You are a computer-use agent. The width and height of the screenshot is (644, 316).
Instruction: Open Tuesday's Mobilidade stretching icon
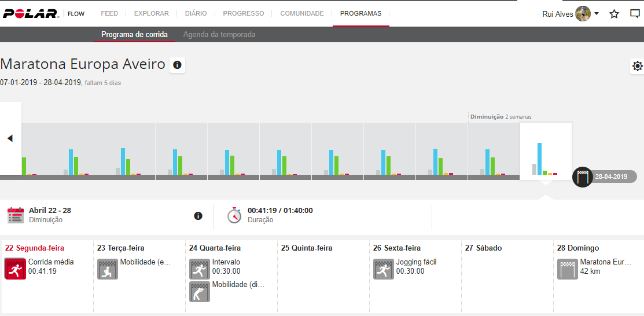tap(107, 269)
